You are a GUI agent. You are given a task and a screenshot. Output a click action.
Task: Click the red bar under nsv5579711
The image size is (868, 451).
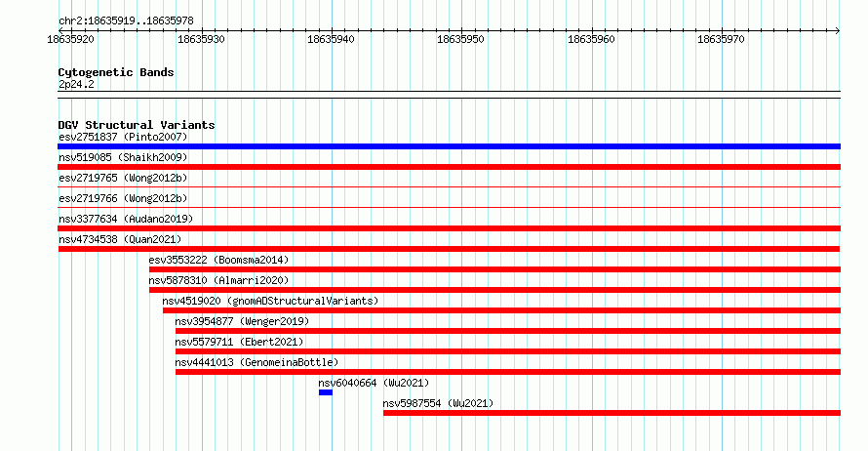click(508, 351)
